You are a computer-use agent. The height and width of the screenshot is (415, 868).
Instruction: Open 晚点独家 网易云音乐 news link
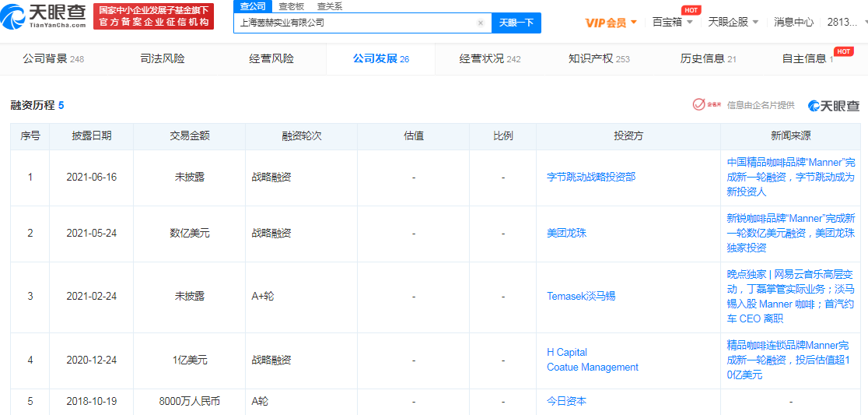790,297
